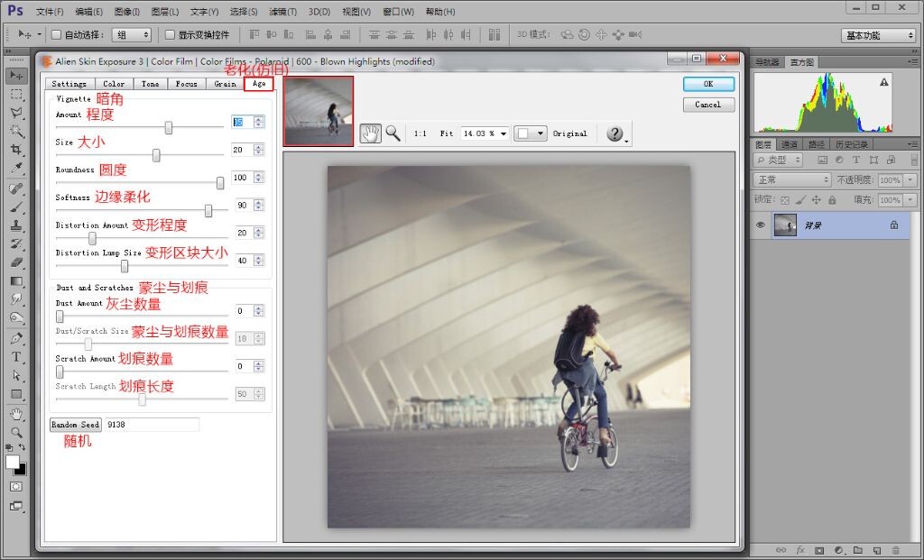Open the 滤镜(T) menu
924x560 pixels.
tap(282, 11)
